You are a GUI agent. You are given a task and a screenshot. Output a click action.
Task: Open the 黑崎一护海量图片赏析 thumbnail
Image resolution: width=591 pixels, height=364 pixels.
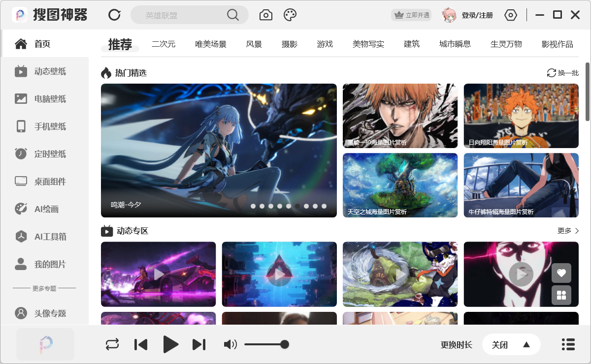400,116
